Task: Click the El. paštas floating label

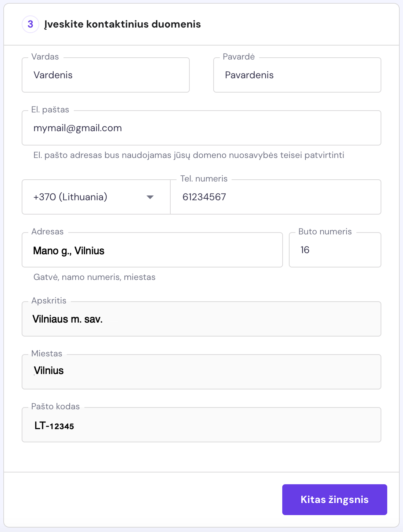Action: tap(50, 110)
